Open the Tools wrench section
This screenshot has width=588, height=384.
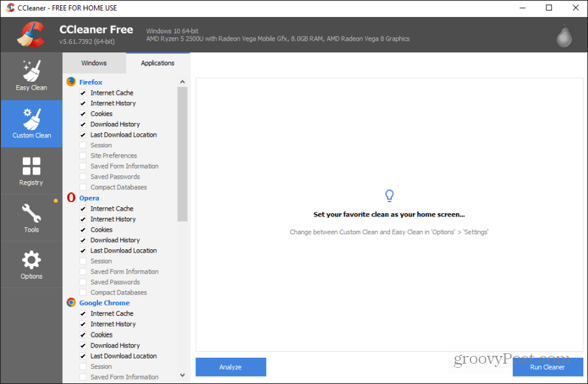31,218
